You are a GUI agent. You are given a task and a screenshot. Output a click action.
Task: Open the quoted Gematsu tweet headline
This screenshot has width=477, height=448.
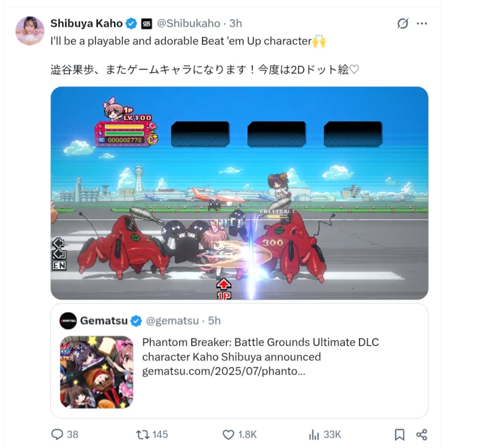pyautogui.click(x=260, y=349)
